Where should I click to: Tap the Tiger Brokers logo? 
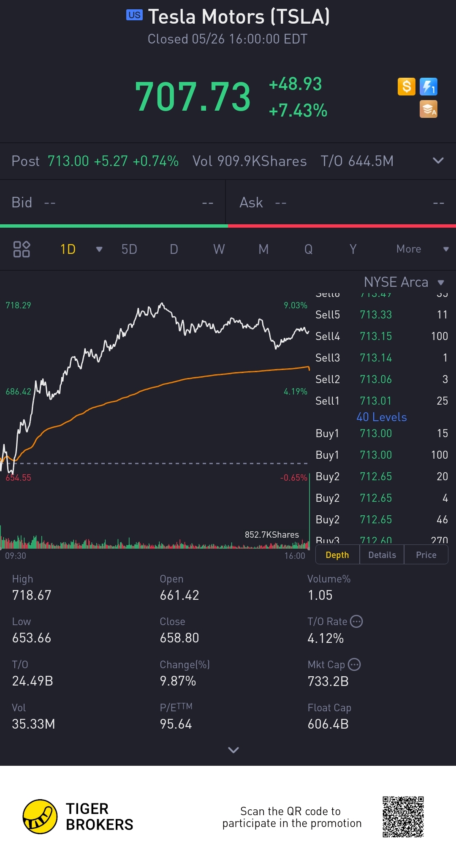tap(40, 816)
